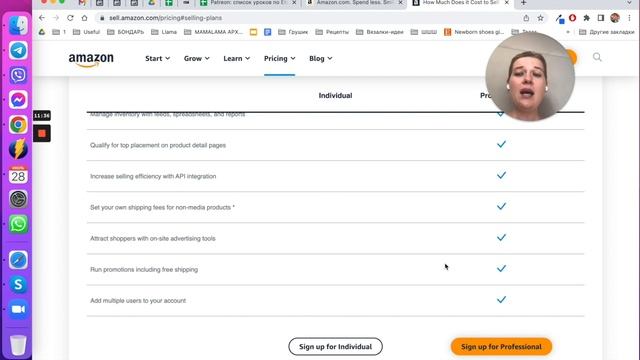Open Chrome three-dot menu

629,18
